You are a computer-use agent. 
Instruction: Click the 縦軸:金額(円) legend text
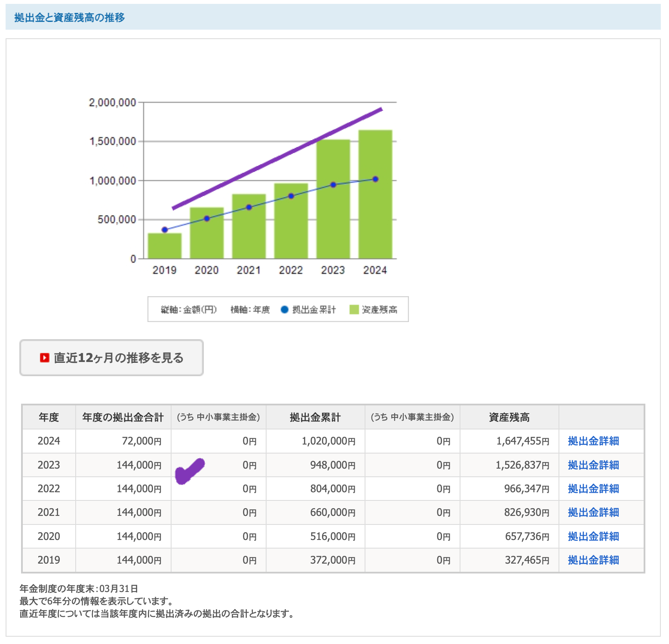pyautogui.click(x=189, y=310)
